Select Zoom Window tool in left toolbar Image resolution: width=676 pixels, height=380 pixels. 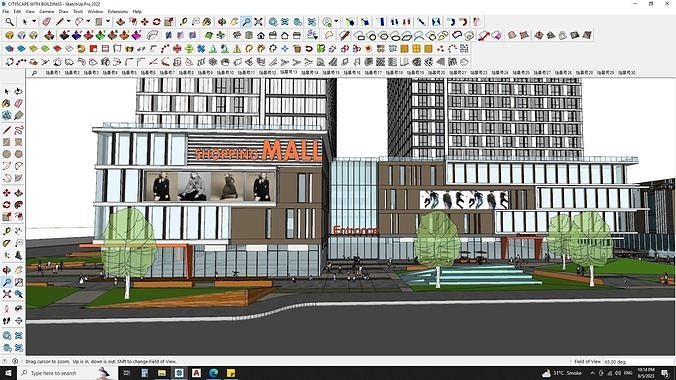19,283
